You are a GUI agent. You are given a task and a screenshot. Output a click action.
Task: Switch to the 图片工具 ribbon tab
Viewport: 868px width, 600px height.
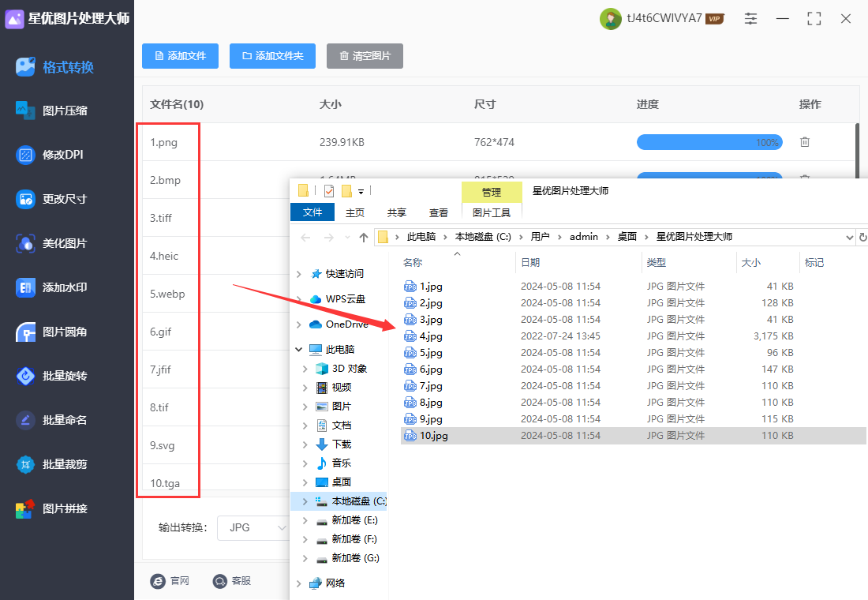point(492,212)
